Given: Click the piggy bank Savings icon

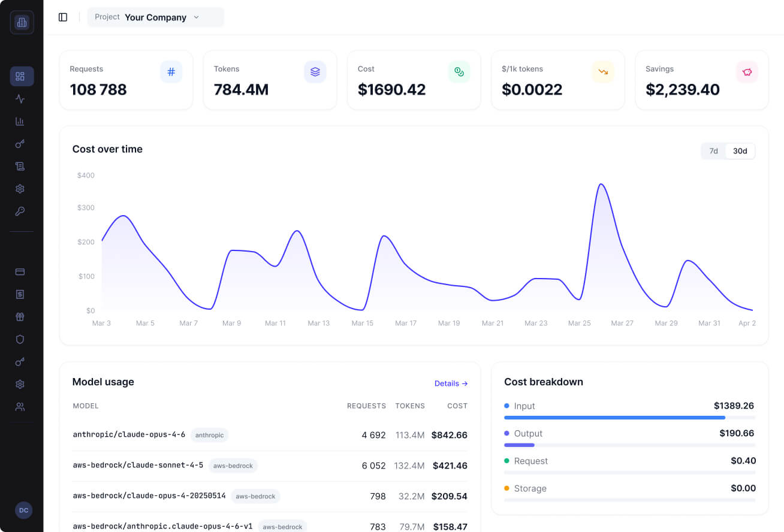Looking at the screenshot, I should pos(747,72).
